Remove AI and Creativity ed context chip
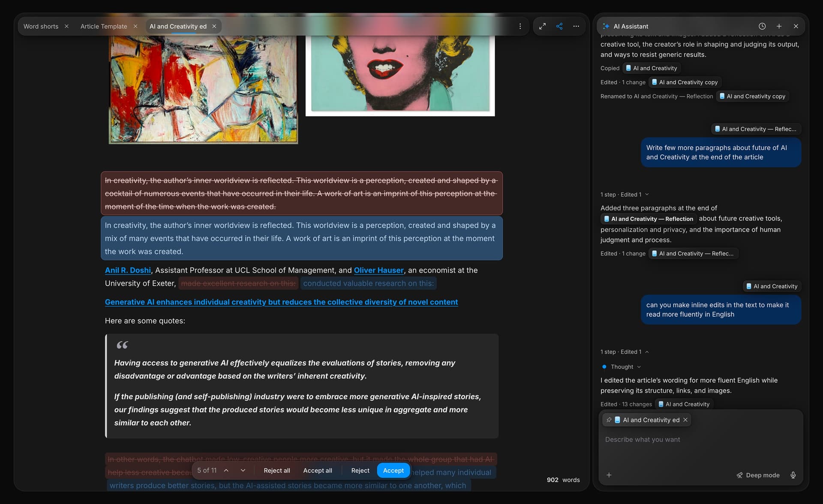This screenshot has height=504, width=823. coord(685,420)
